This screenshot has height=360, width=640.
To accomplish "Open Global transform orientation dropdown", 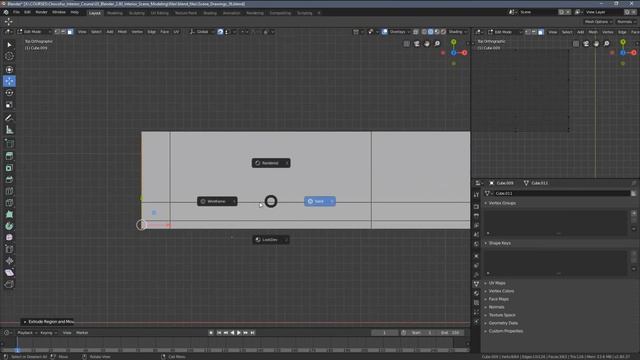I will pos(202,32).
